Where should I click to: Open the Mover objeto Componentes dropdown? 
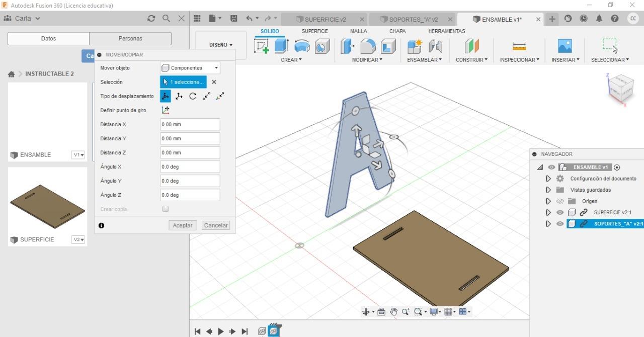(x=190, y=68)
